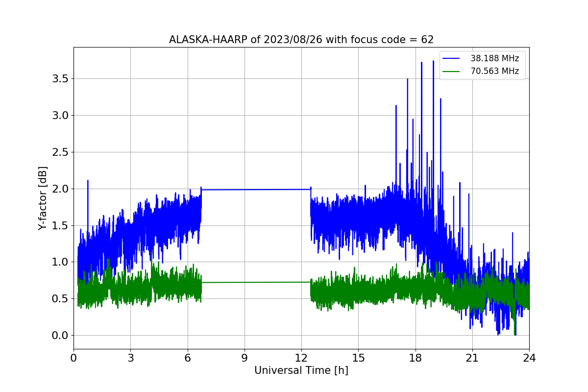Click the y-axis tick label 2.5
Viewport: 588px width, 392px height.
60,152
